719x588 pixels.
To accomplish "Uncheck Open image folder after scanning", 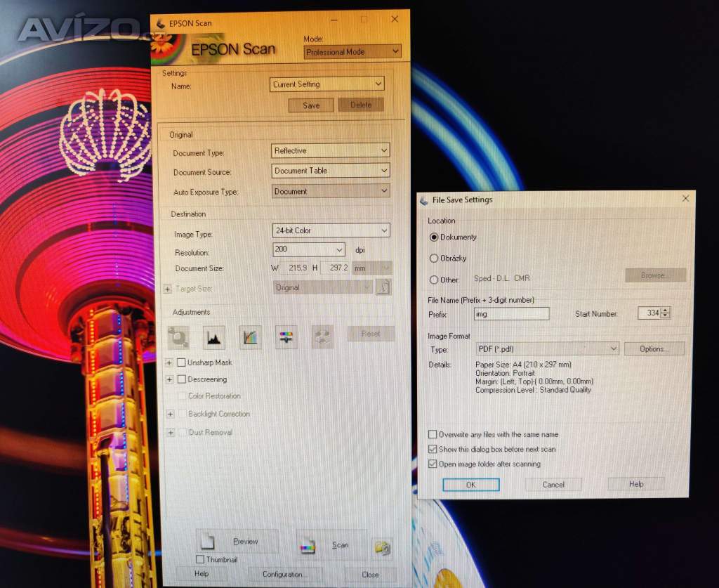I will click(x=433, y=464).
